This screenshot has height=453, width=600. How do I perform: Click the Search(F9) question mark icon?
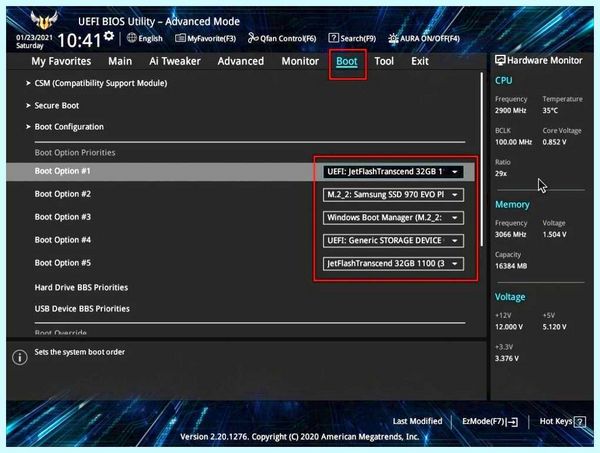tap(333, 38)
